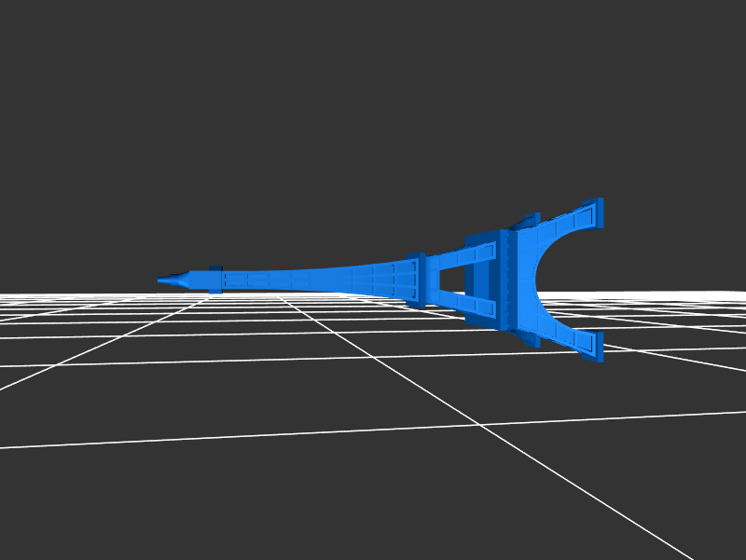Select the small collar platform near the spire
Image resolution: width=746 pixels, height=560 pixels.
[x=215, y=280]
